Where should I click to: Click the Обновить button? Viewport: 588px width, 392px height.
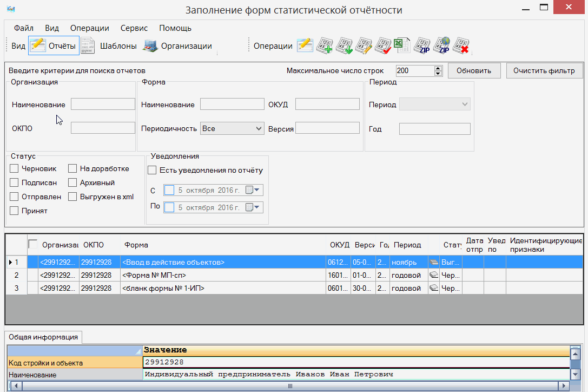pyautogui.click(x=473, y=70)
